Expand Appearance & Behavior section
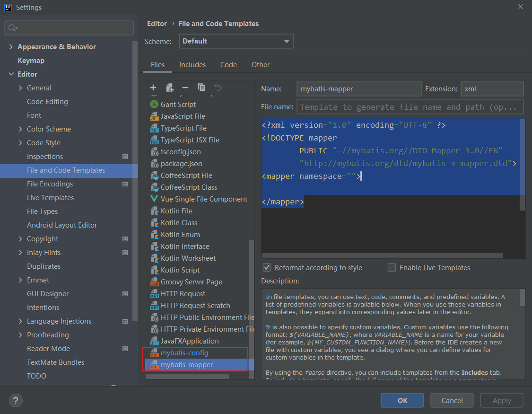 coord(11,47)
